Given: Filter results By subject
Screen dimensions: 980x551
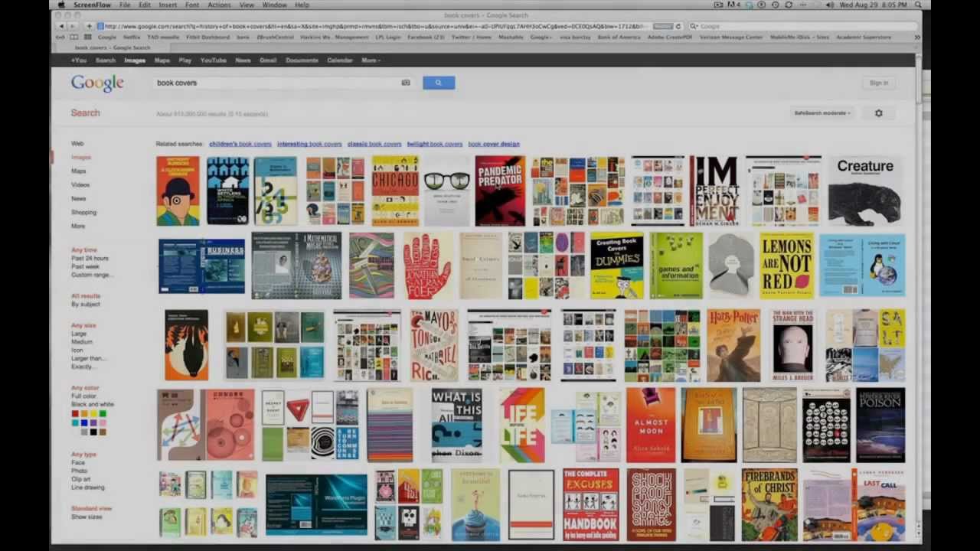Looking at the screenshot, I should tap(86, 305).
